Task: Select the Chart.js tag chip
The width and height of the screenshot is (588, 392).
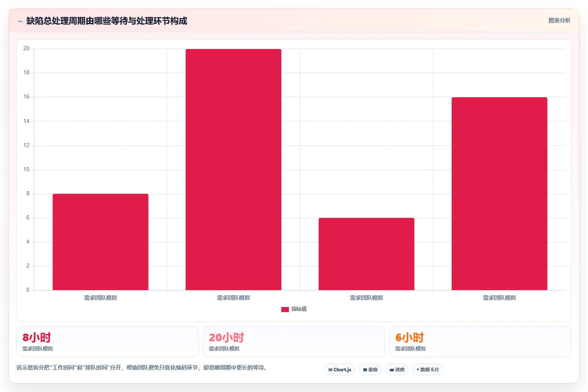Action: tap(340, 370)
